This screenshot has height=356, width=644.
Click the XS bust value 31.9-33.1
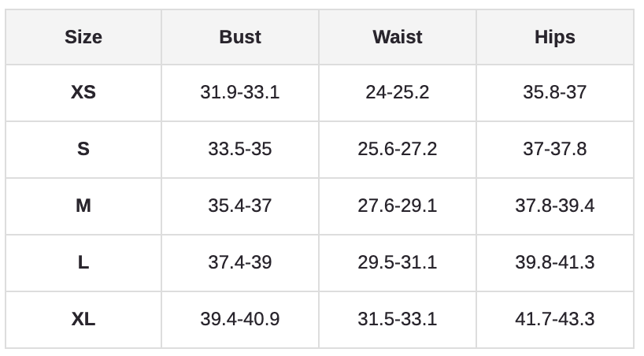click(240, 92)
